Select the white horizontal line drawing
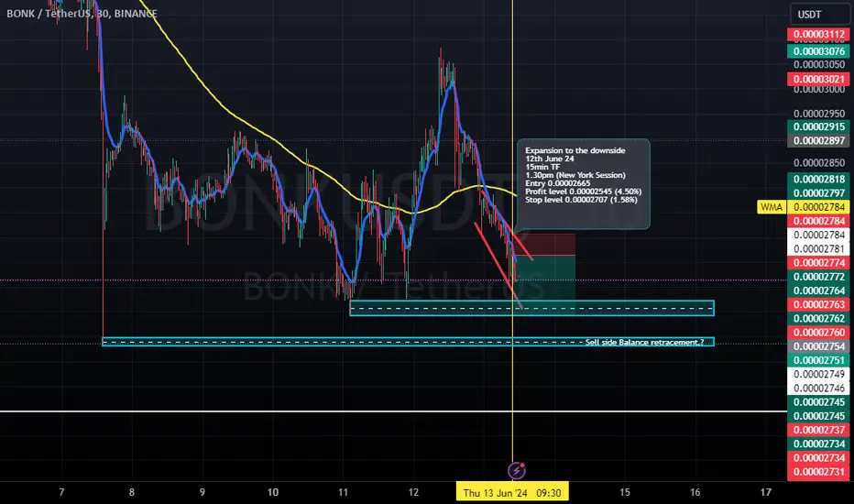 pos(393,411)
